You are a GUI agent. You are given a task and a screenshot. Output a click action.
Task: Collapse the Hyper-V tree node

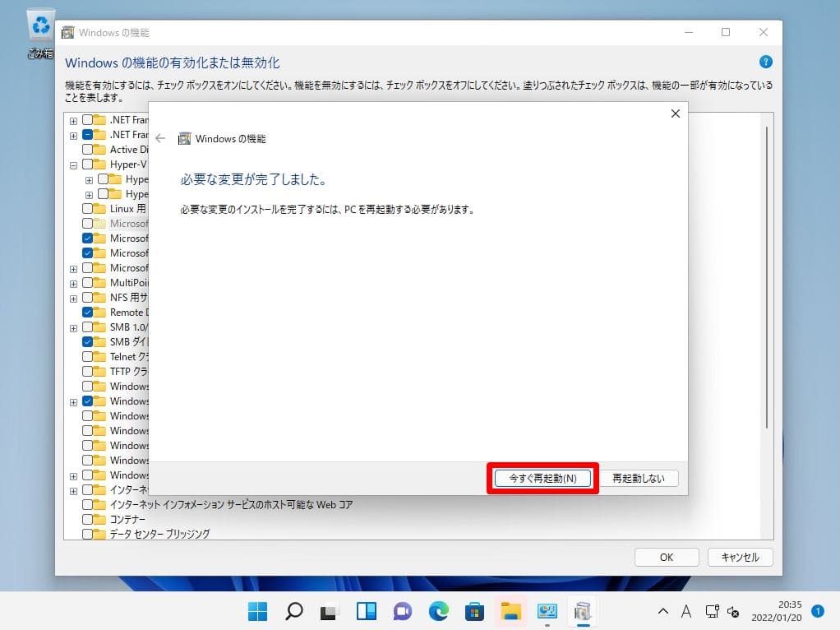pos(73,165)
